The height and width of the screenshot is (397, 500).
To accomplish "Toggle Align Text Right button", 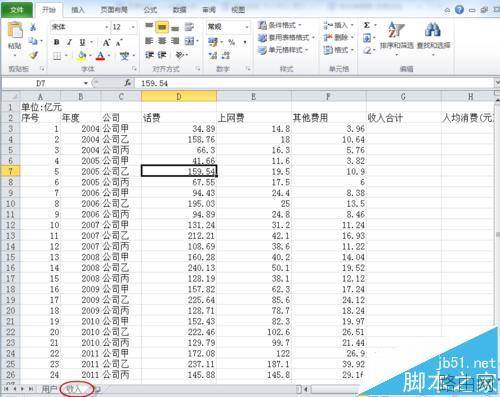I will pos(175,41).
